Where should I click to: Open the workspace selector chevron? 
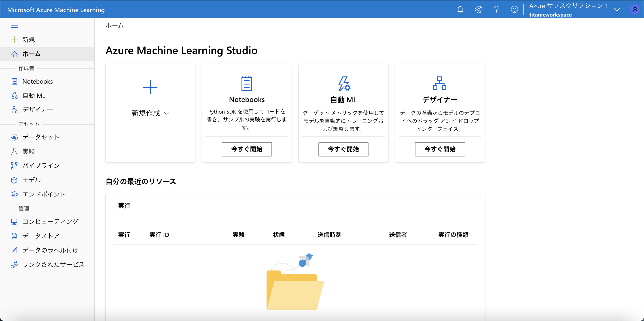click(x=617, y=9)
